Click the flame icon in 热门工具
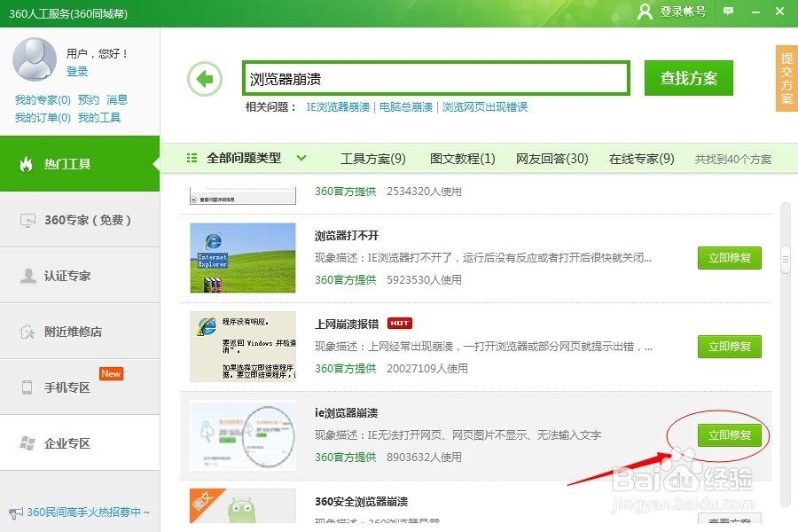798x532 pixels. click(27, 164)
